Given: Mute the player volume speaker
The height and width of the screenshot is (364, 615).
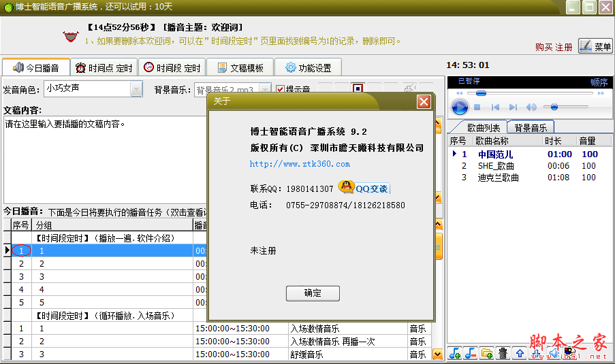Looking at the screenshot, I should click(x=531, y=107).
